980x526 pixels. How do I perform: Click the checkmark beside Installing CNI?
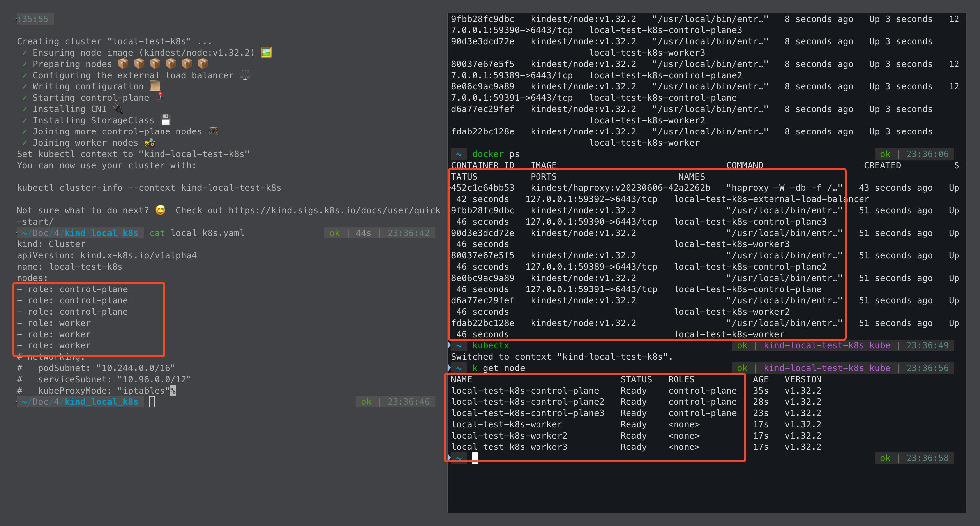coord(25,109)
